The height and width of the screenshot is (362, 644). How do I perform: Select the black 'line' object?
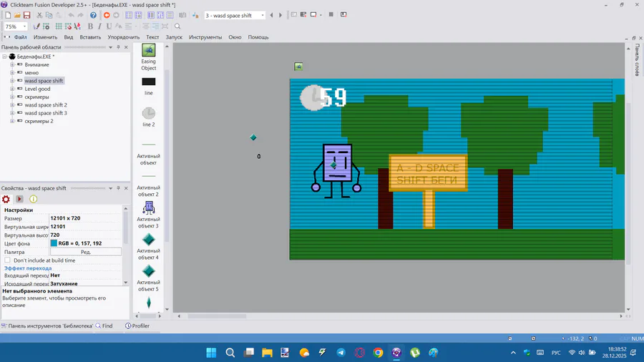click(149, 86)
